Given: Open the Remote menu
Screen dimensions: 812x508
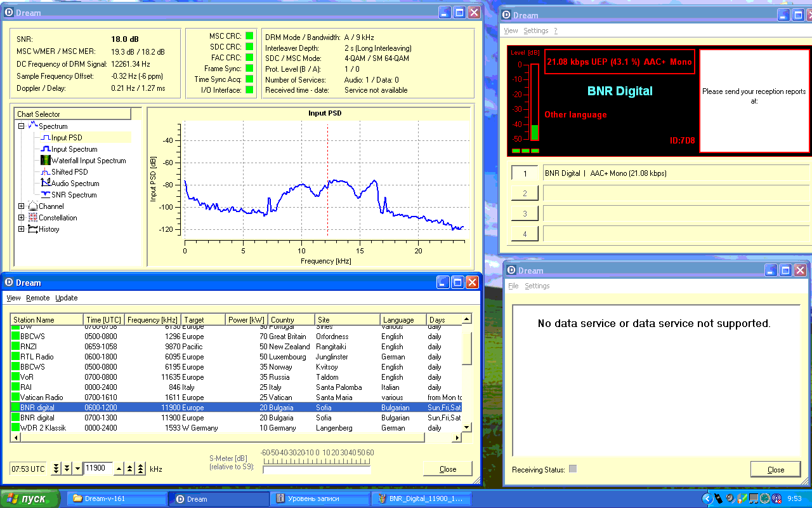Looking at the screenshot, I should [37, 298].
